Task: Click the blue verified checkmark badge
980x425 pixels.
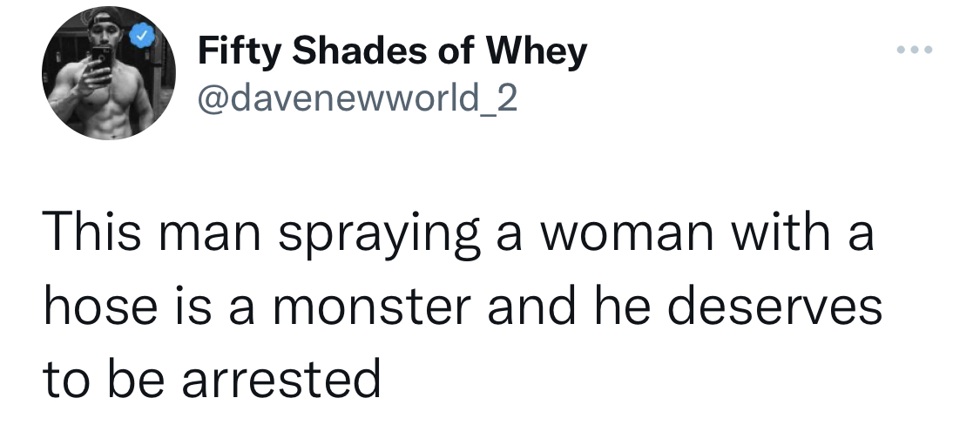Action: pos(143,37)
